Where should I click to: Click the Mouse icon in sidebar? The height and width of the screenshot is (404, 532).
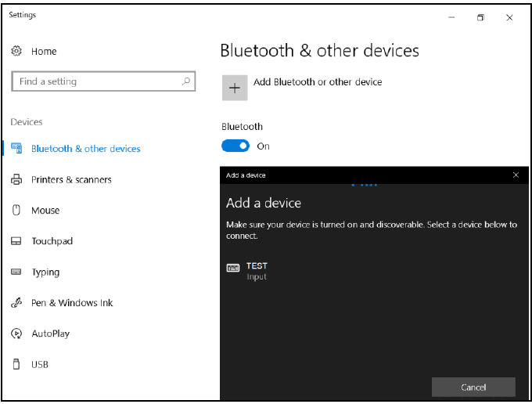pos(16,210)
